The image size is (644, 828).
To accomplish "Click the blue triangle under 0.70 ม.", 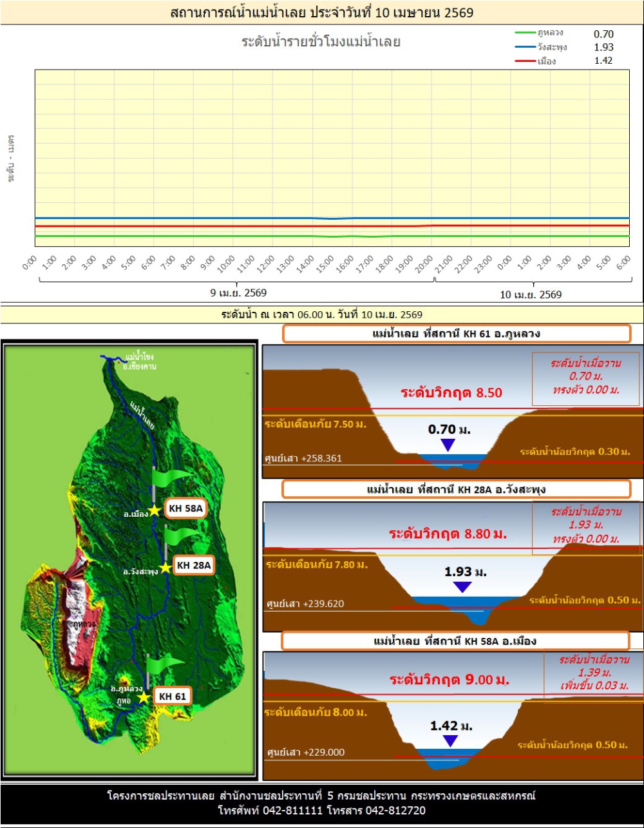I will coord(448,445).
